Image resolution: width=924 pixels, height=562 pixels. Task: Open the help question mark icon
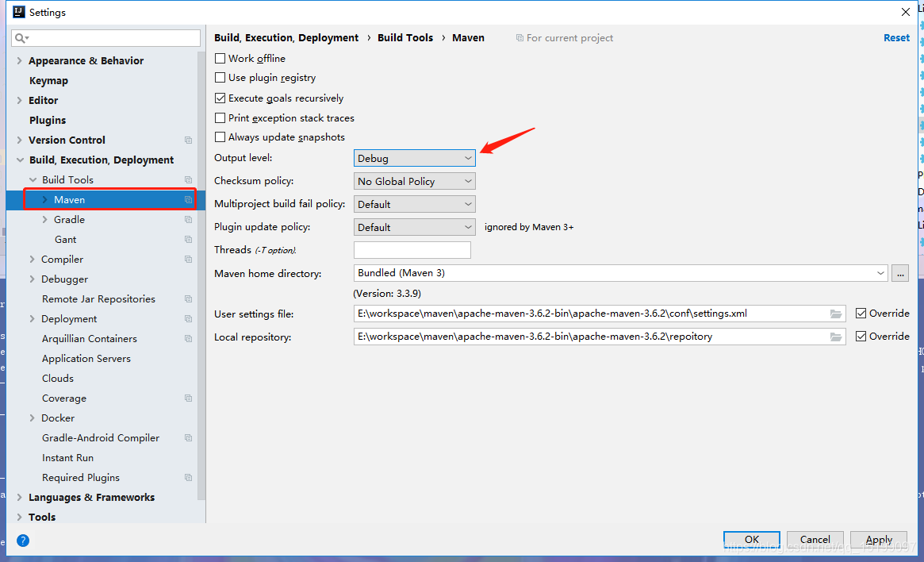23,541
